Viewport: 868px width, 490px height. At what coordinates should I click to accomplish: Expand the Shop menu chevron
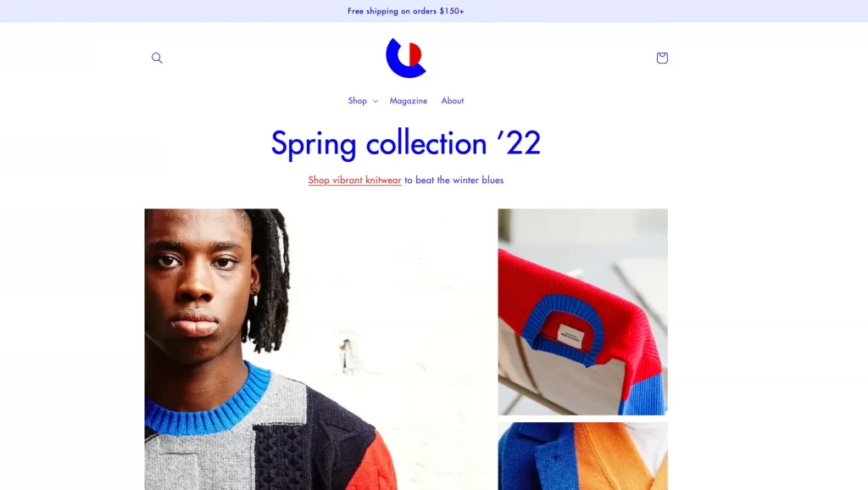(x=376, y=102)
